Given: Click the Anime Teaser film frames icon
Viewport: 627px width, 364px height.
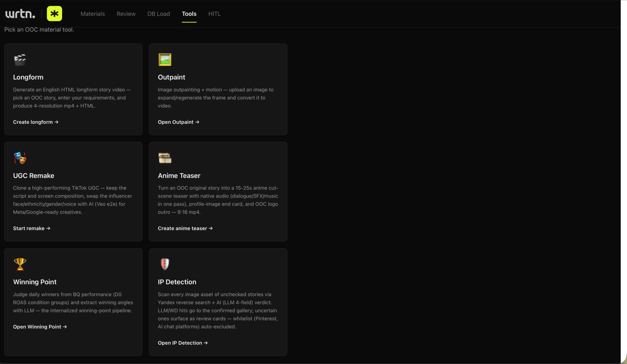Looking at the screenshot, I should [x=165, y=158].
